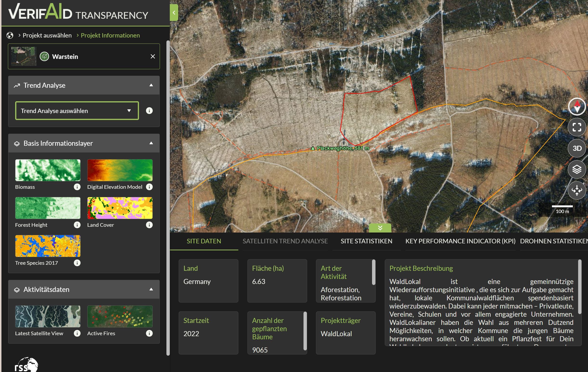Toggle the Forest Height layer thumbnail
The width and height of the screenshot is (588, 372).
point(48,208)
